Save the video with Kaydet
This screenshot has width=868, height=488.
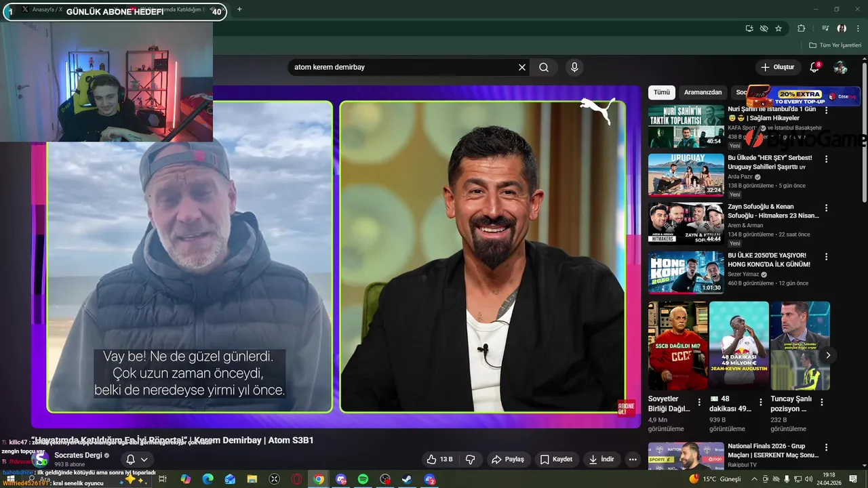point(556,460)
